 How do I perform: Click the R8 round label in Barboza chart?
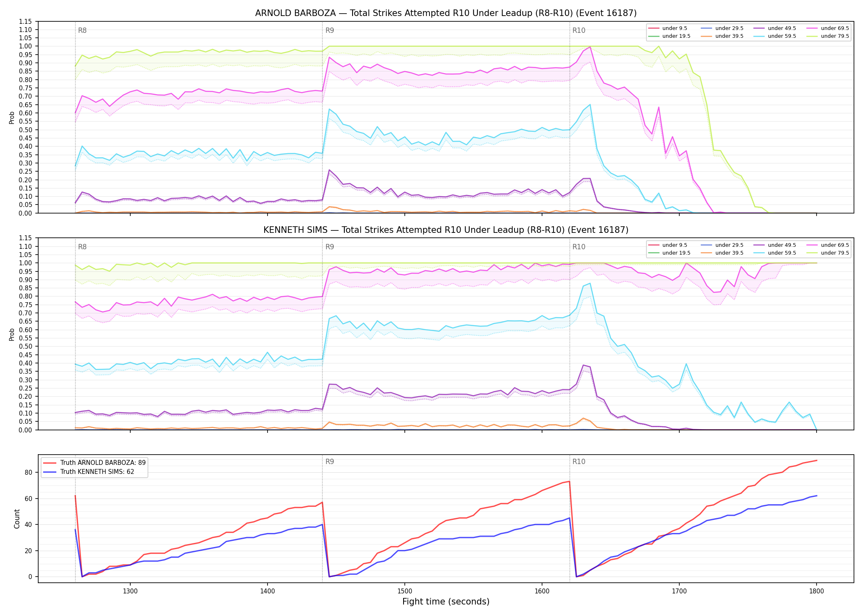click(82, 30)
